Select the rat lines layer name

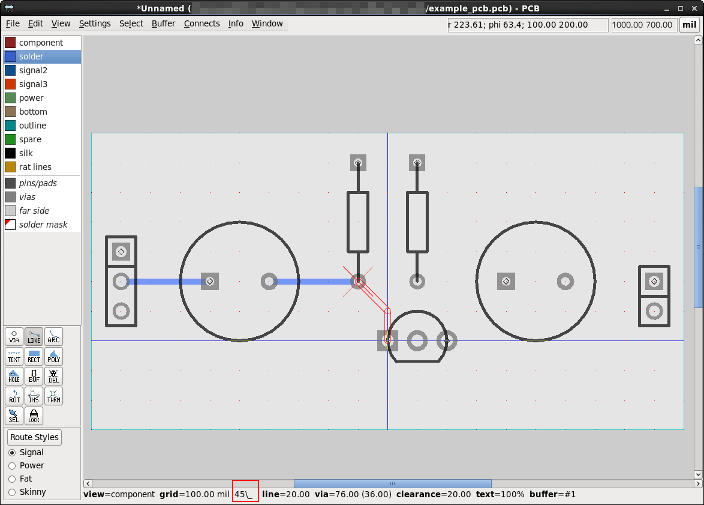click(35, 167)
